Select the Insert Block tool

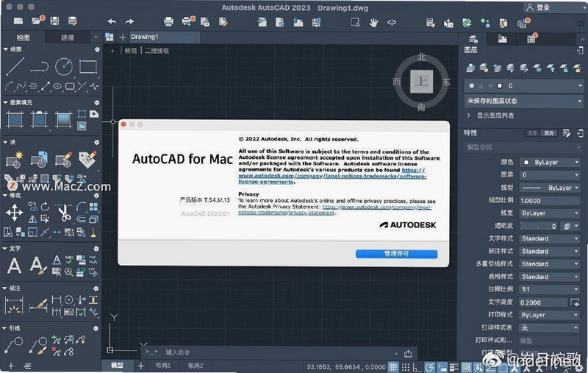(x=15, y=160)
